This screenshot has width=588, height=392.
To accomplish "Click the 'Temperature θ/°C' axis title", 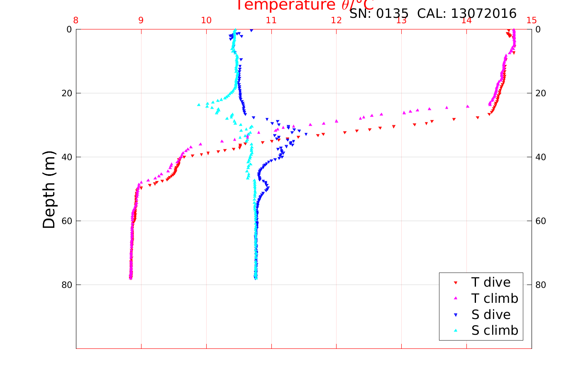I will 305,5.
